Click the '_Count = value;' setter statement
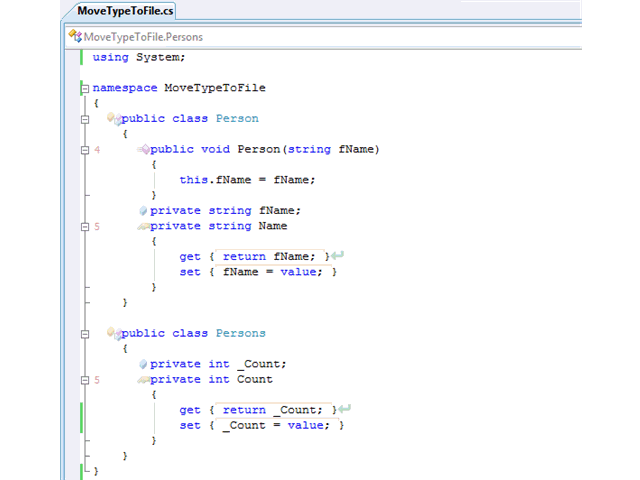This screenshot has width=640, height=480. click(276, 425)
